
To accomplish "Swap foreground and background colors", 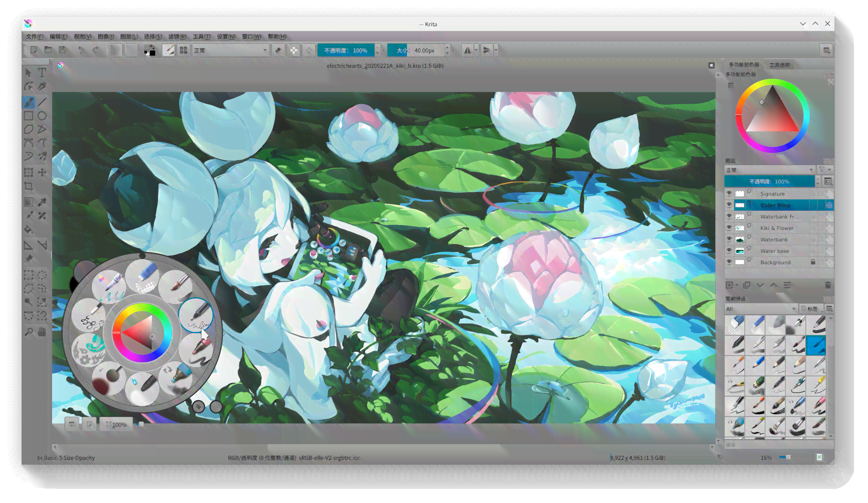I will 152,47.
